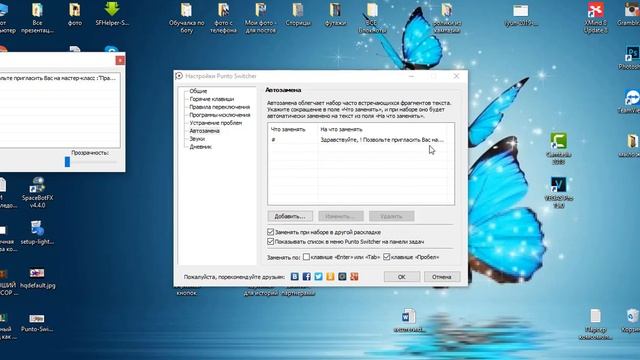Open the Word document icon on desktop
Image resolution: width=640 pixels, height=360 pixels.
pos(409,321)
